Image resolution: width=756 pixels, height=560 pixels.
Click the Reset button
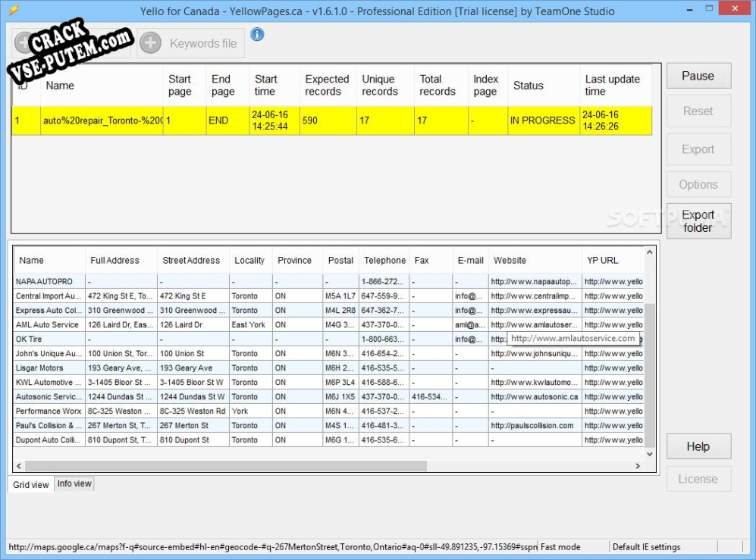[x=698, y=111]
